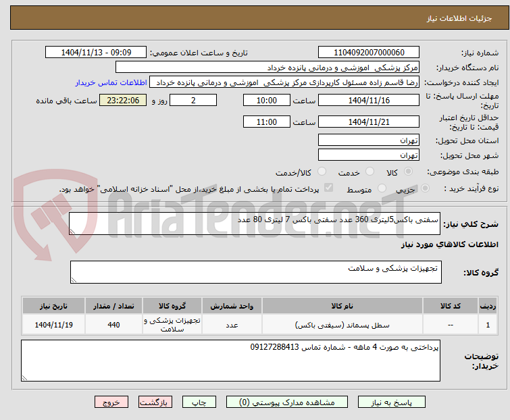Click the unit cell عدد
Viewport: 510px width, 420px height.
tap(232, 325)
